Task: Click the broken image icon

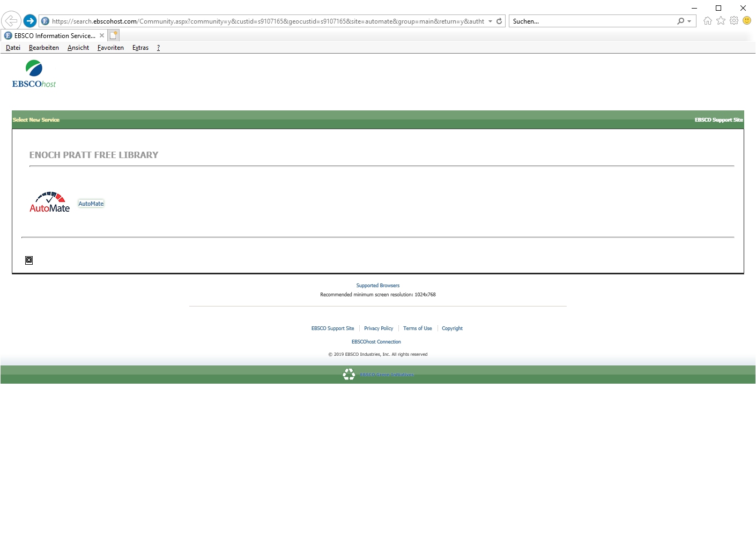Action: tap(29, 260)
